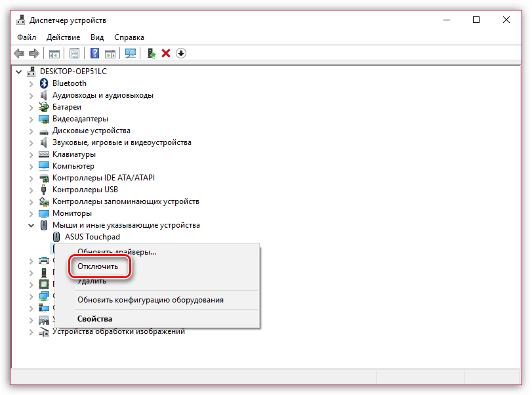Click the red X Uninstall device icon
This screenshot has width=532, height=395.
pos(166,53)
